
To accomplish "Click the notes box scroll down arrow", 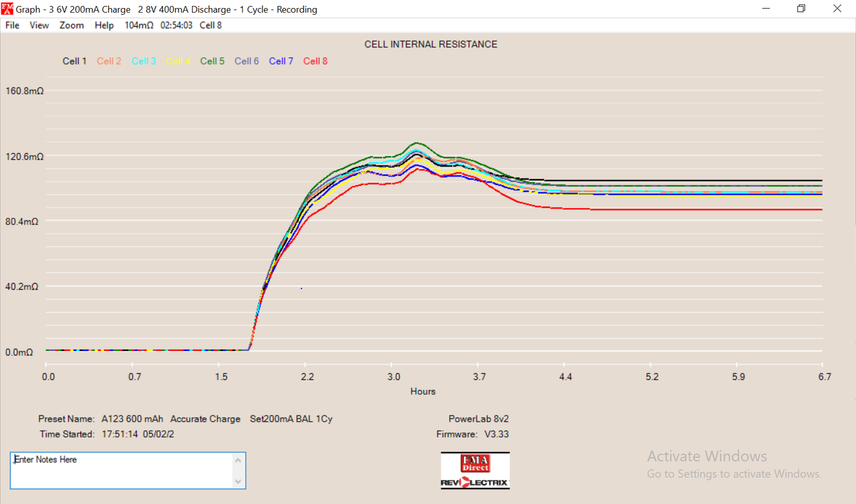I will pos(238,481).
